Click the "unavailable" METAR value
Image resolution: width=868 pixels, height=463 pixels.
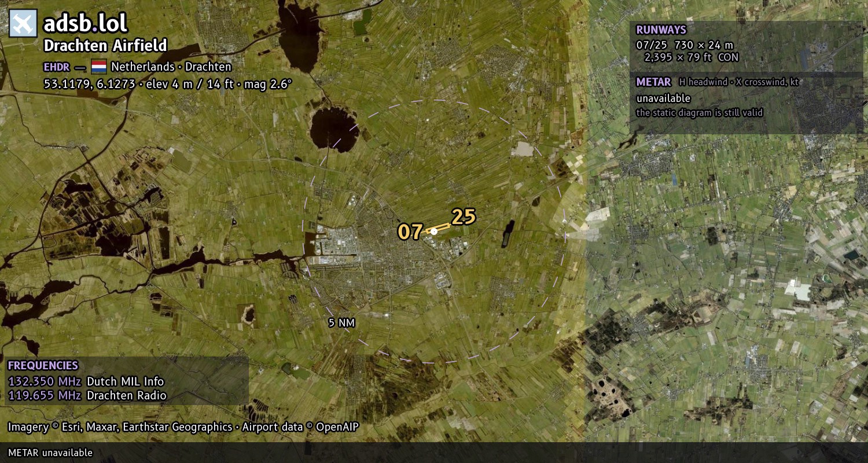[663, 98]
